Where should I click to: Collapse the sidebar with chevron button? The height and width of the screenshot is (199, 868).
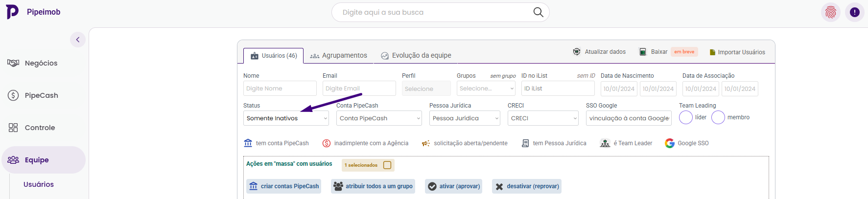(x=78, y=40)
